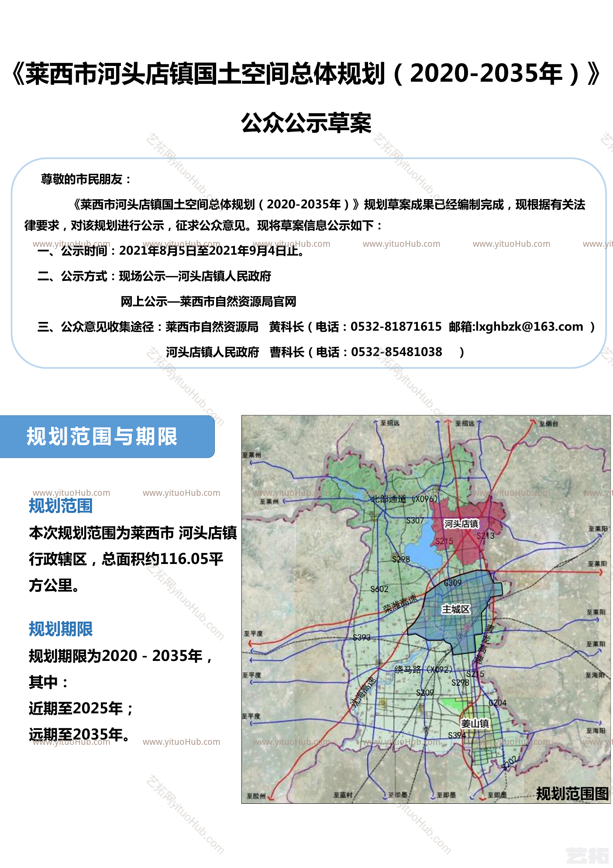The height and width of the screenshot is (868, 613).
Task: Click the line '二、公示方式：现场公示—河头店镇人民政府'
Action: coord(154,276)
